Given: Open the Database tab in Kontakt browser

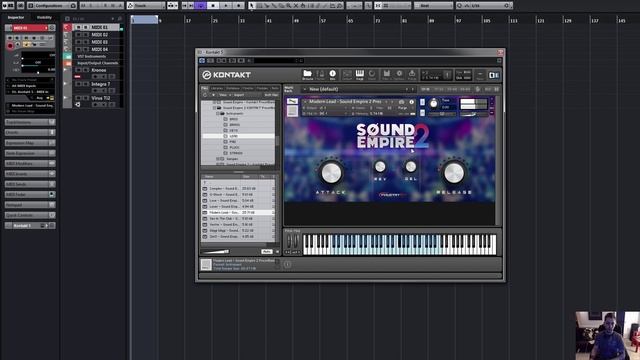Looking at the screenshot, I should pos(233,88).
